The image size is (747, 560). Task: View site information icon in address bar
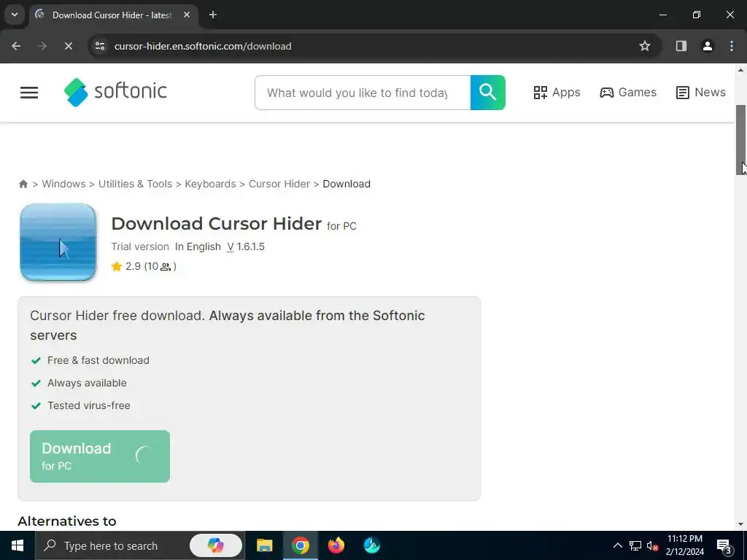100,46
